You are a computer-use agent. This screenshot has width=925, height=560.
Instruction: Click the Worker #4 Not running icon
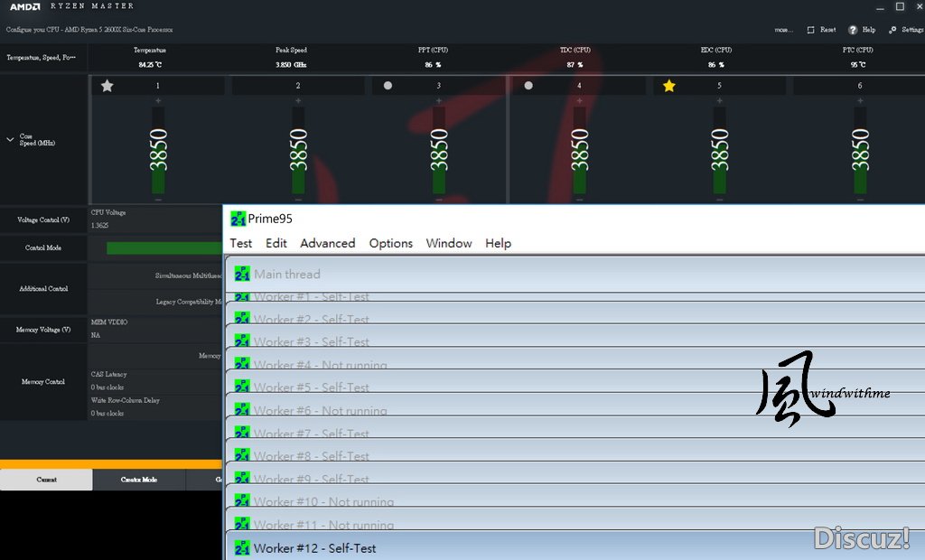242,363
